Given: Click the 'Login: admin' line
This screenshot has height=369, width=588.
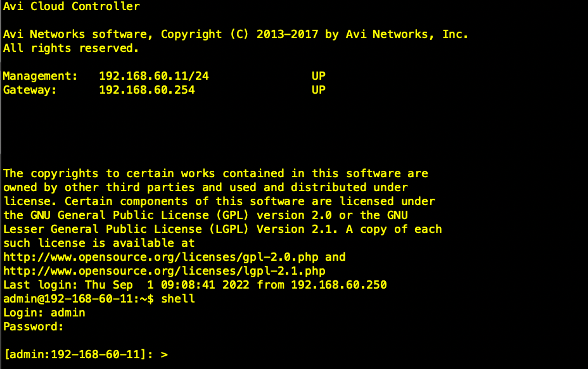Looking at the screenshot, I should (44, 313).
